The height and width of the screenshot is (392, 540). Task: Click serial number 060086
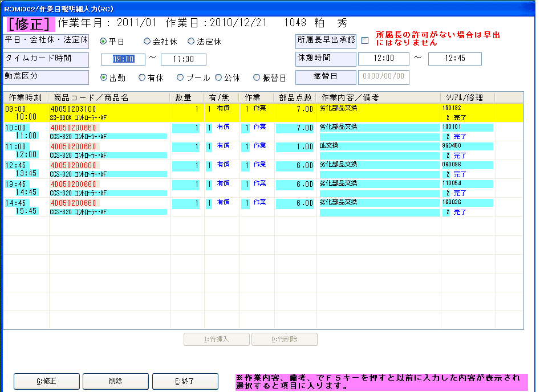pyautogui.click(x=468, y=165)
